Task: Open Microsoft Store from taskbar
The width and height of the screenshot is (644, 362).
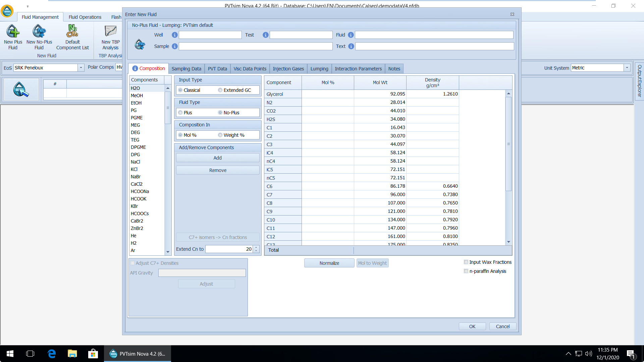Action: tap(93, 354)
